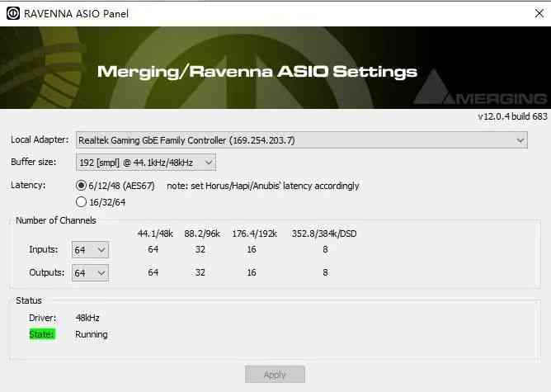This screenshot has width=551, height=392.
Task: Click the highlighted State: label
Action: click(42, 334)
